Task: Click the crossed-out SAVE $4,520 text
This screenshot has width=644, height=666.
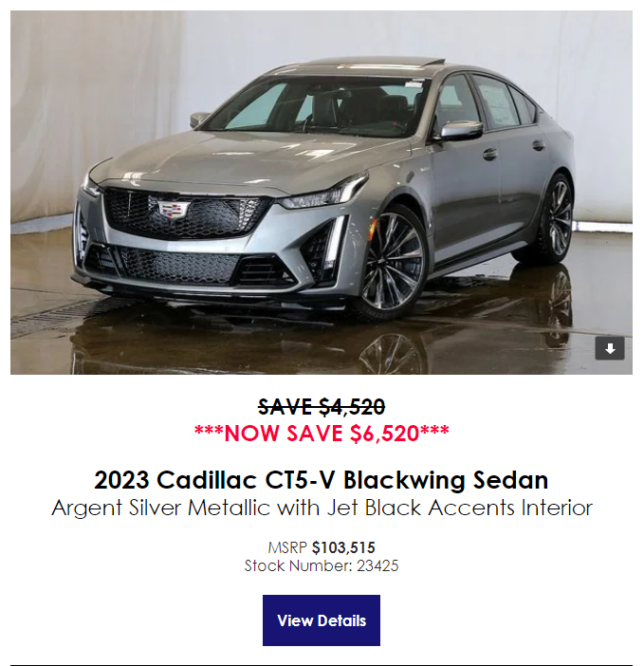Action: [x=322, y=406]
